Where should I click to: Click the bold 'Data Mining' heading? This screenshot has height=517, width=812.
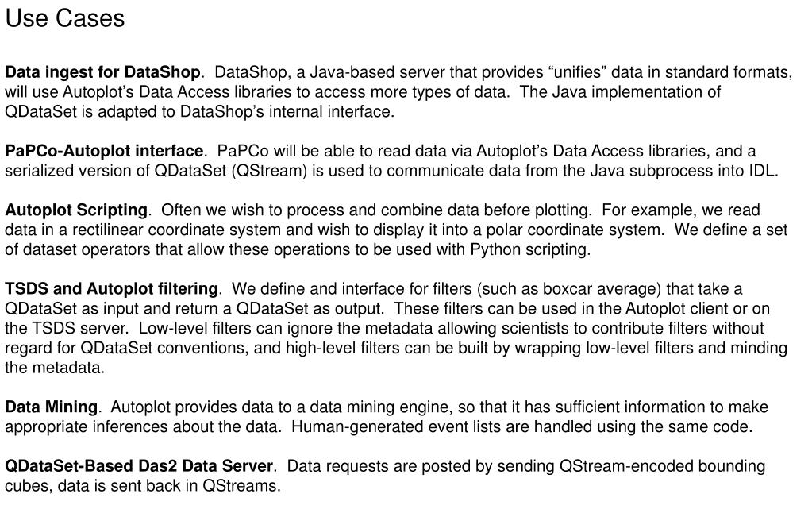[52, 407]
